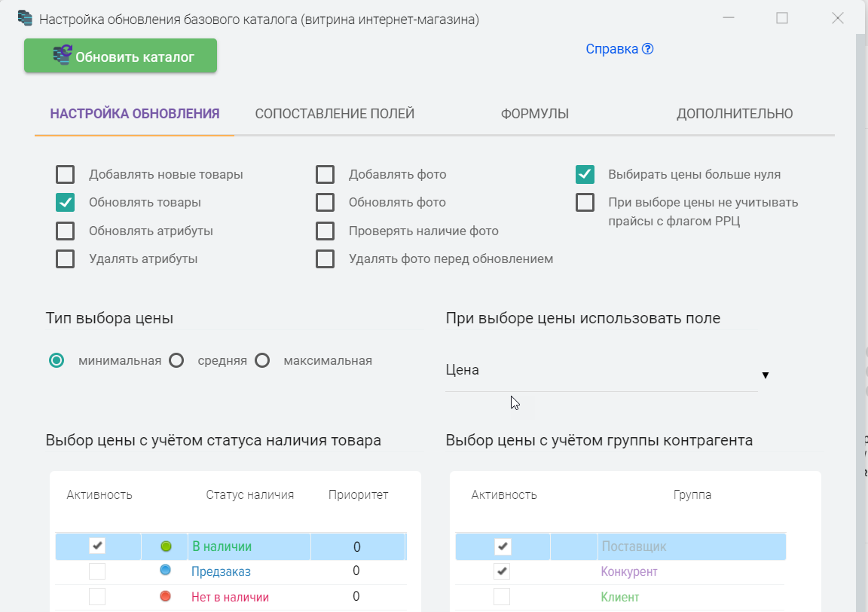This screenshot has width=868, height=612.
Task: Select the средняя price type radio
Action: tap(177, 361)
